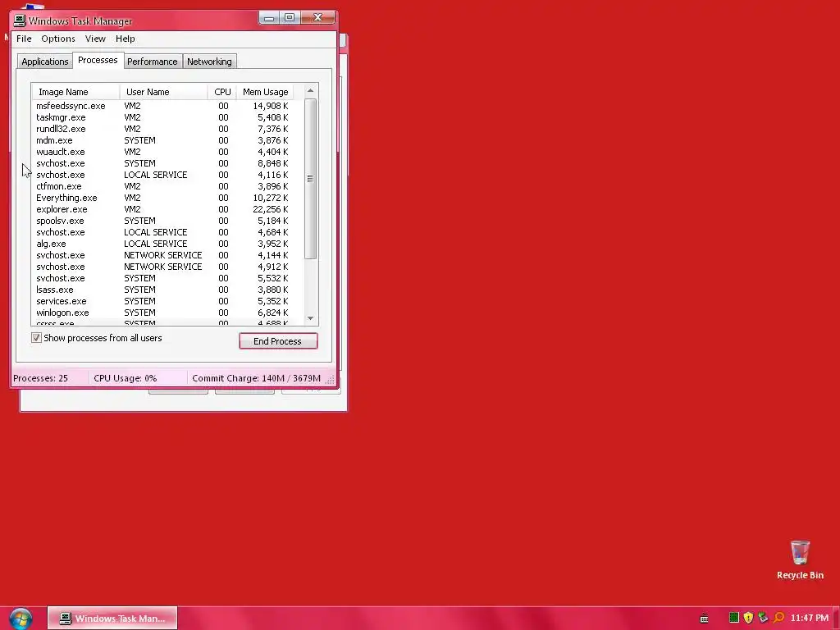Sort by CPU column header
The width and height of the screenshot is (840, 630).
pos(221,92)
